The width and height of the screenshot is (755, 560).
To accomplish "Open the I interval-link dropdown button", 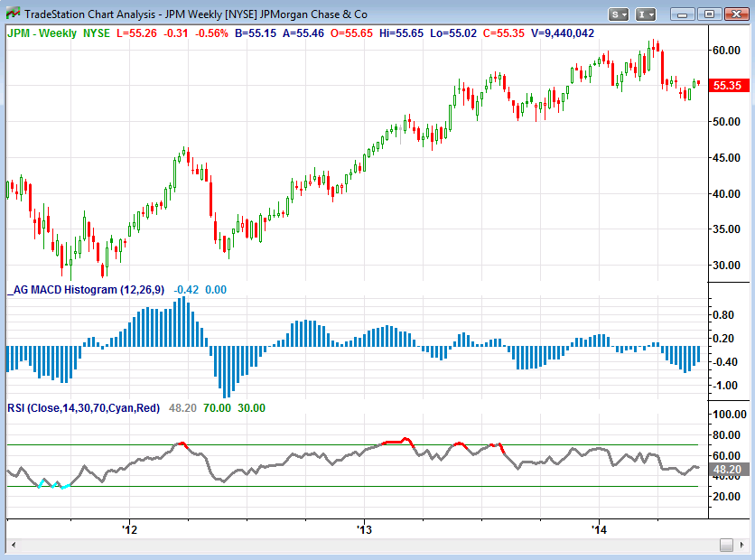I will click(646, 14).
